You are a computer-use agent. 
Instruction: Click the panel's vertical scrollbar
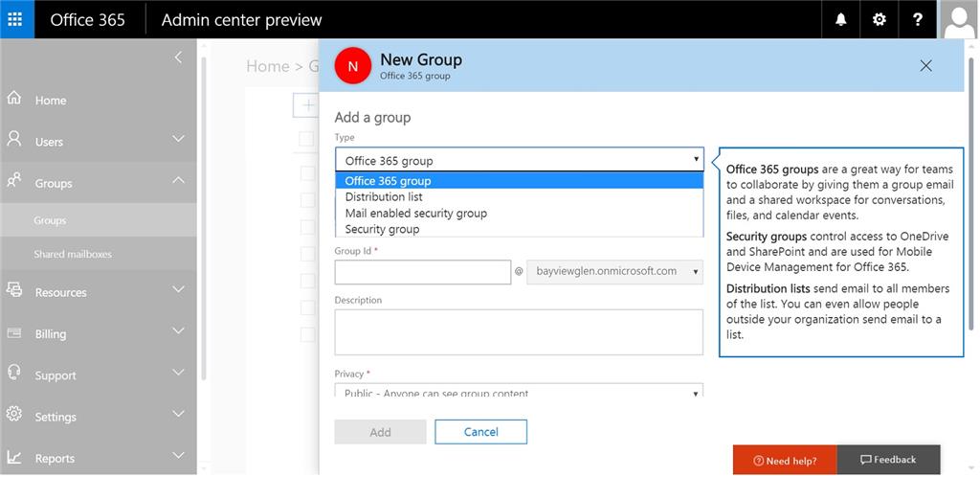click(970, 193)
